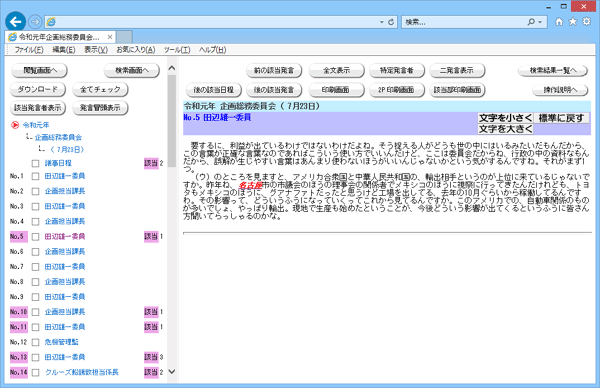Click the 操作説明へ button
Image resolution: width=600 pixels, height=388 pixels.
560,90
